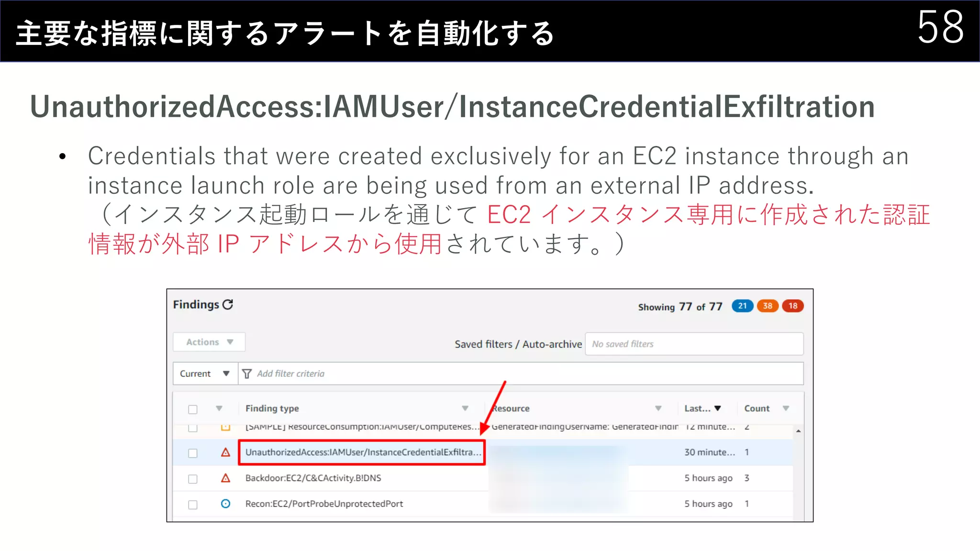Click the findings list scrollbar up arrow
This screenshot has height=551, width=980.
click(798, 431)
